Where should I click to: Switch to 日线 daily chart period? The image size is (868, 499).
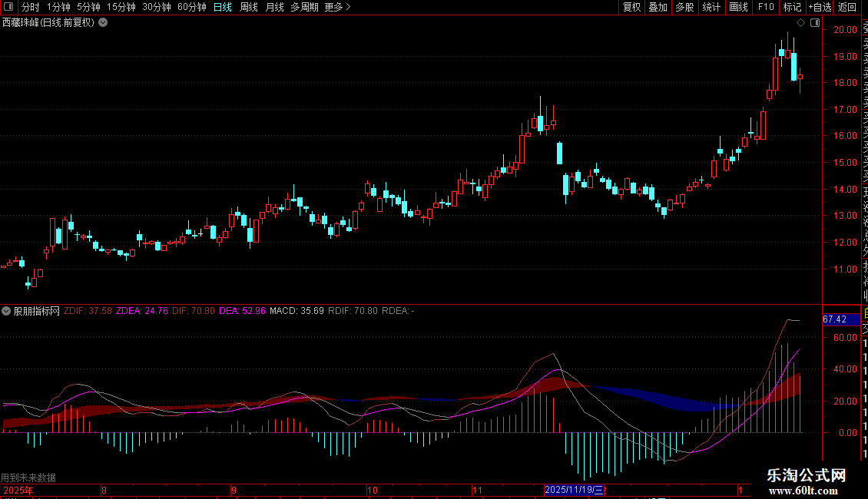pyautogui.click(x=222, y=7)
